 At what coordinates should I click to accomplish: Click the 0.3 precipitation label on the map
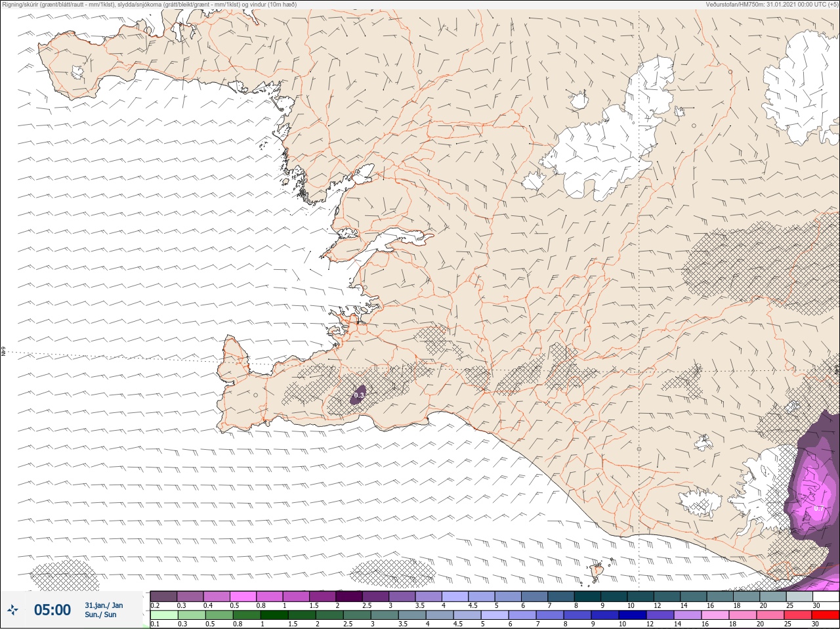coord(358,396)
